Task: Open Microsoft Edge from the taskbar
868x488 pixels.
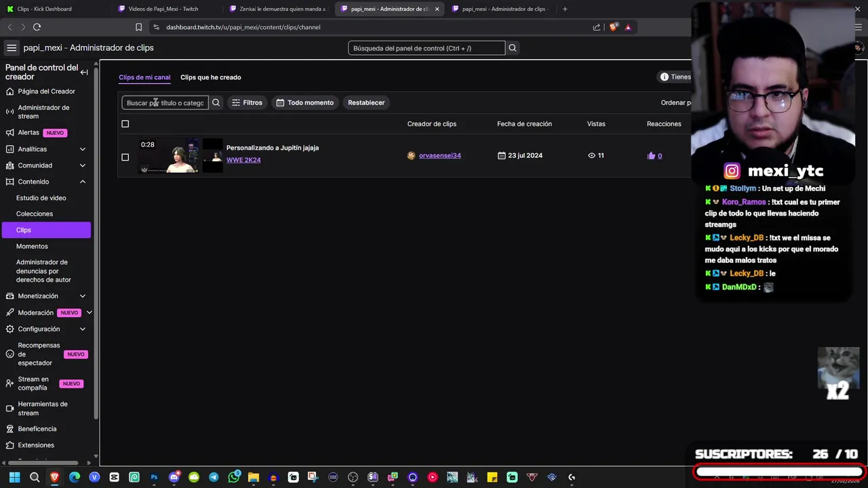Action: click(x=75, y=477)
